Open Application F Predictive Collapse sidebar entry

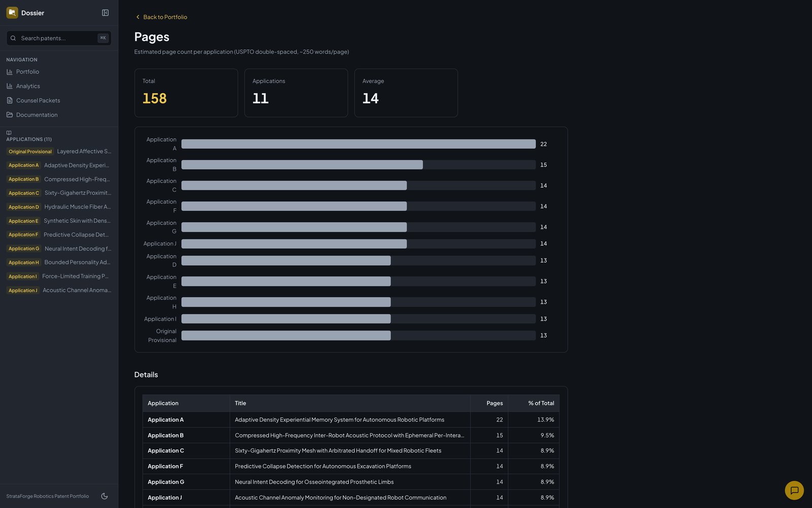59,235
